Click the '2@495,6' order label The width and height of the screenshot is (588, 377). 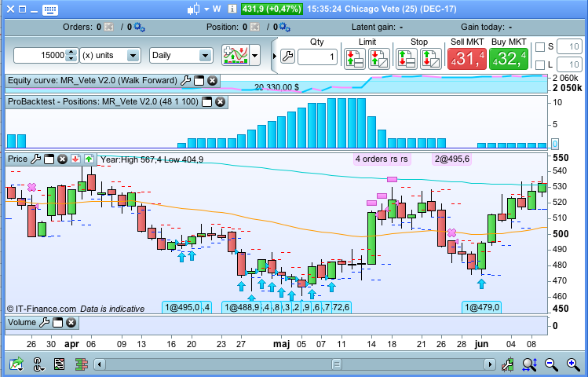tap(452, 159)
